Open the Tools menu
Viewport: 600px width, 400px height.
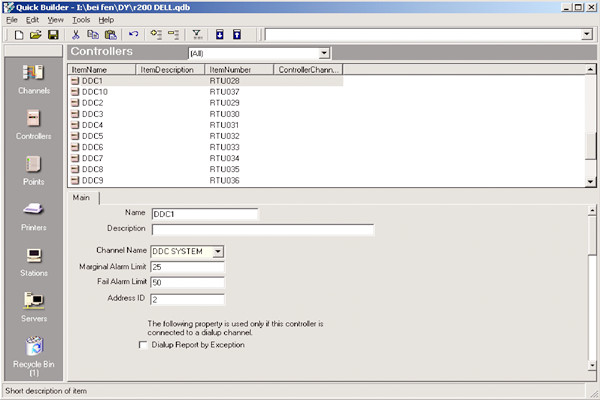pyautogui.click(x=81, y=19)
